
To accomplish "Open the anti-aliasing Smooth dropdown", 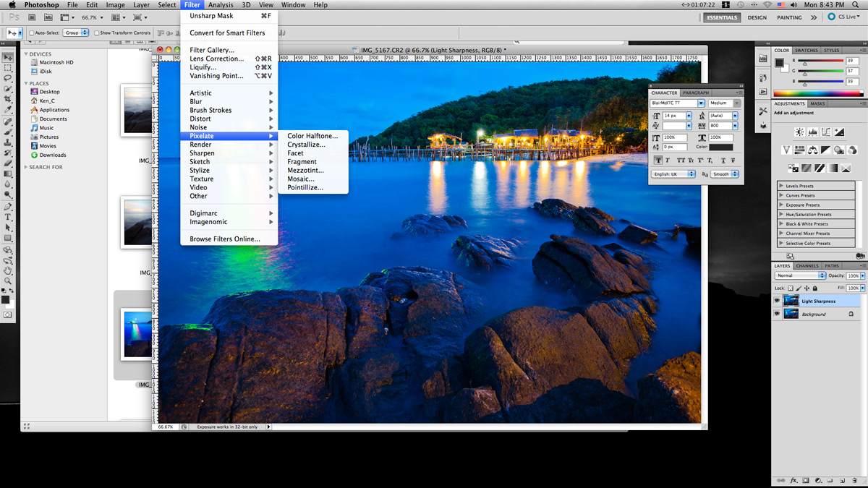I will (x=724, y=174).
